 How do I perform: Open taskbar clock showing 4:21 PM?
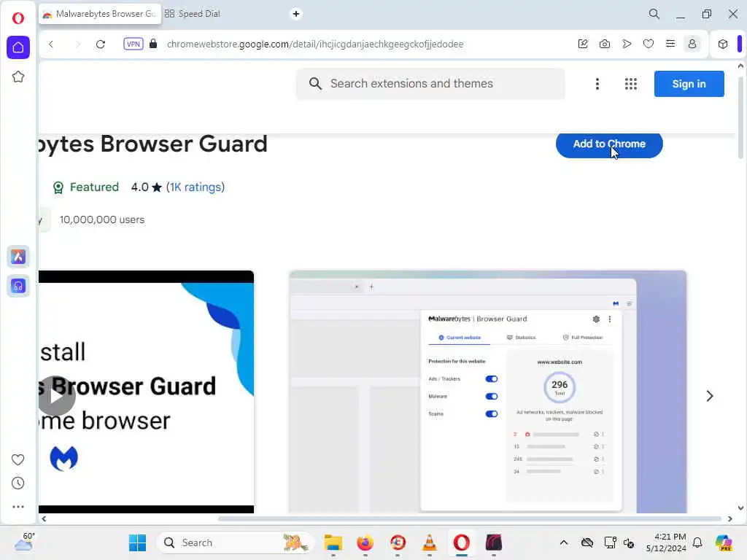point(666,542)
